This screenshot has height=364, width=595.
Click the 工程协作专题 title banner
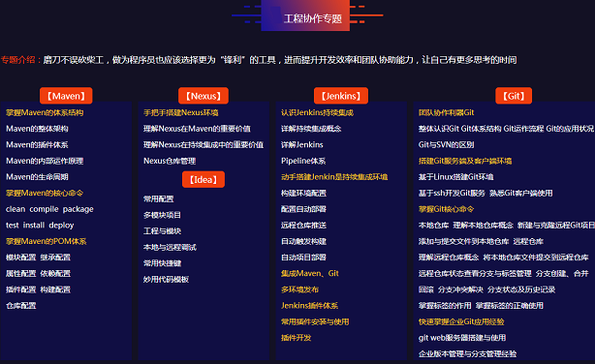(305, 15)
